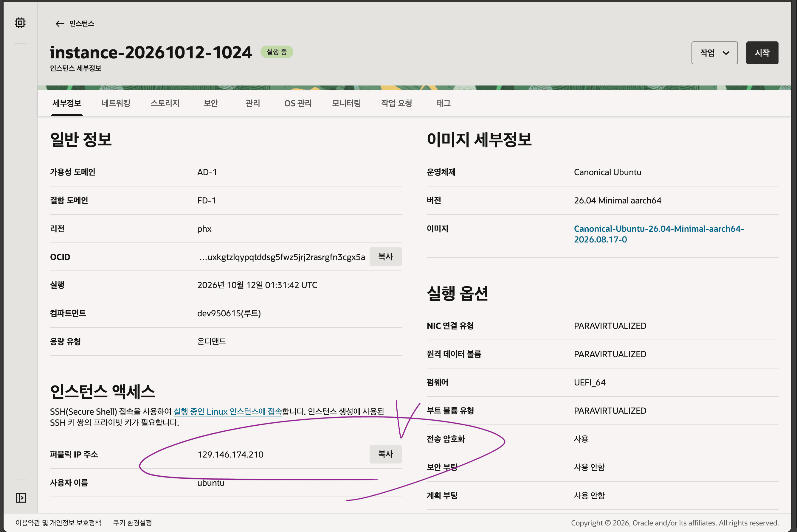Click the launch time 2026년 10월 12일 01:31:42 UTC
This screenshot has width=797, height=532.
[x=257, y=285]
